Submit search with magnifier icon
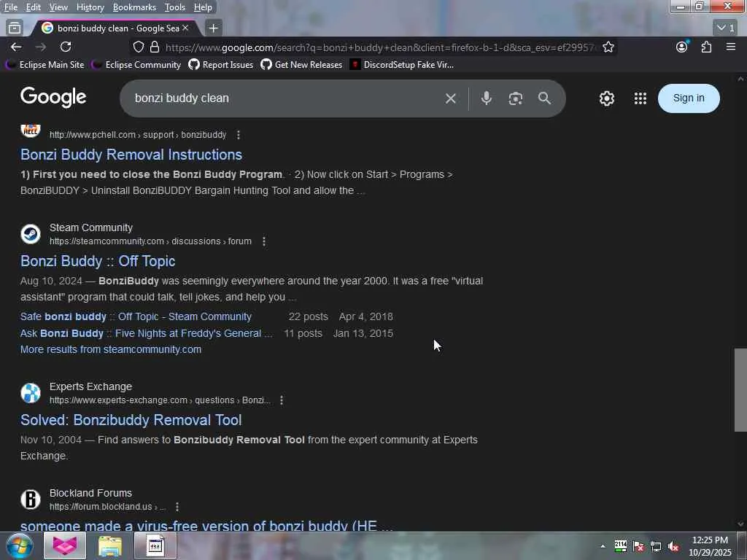747x560 pixels. (544, 98)
